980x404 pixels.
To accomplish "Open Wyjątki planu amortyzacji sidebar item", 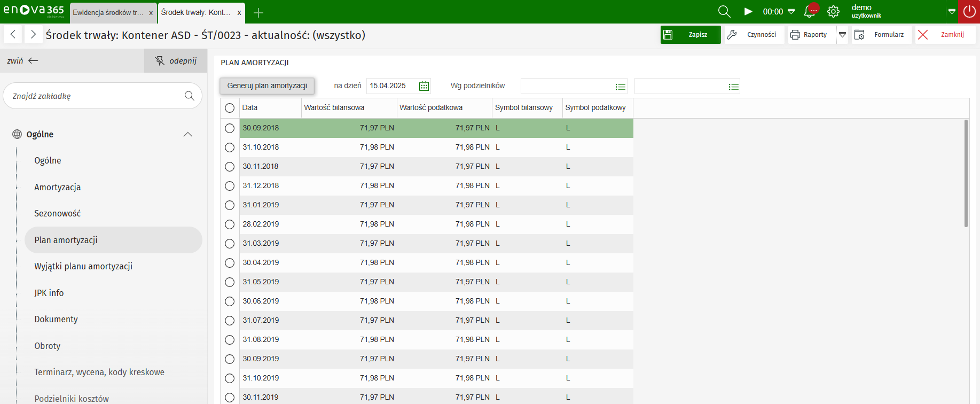I will pyautogui.click(x=83, y=266).
